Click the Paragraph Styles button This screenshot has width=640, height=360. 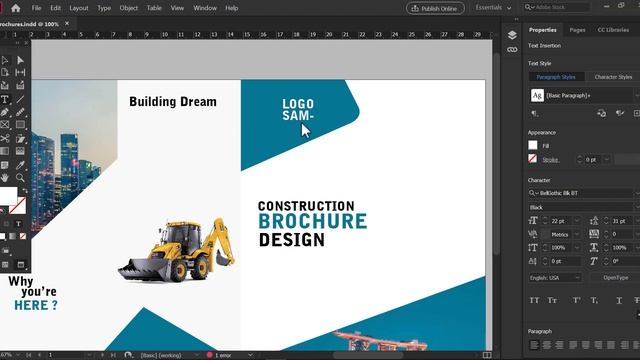tap(556, 77)
